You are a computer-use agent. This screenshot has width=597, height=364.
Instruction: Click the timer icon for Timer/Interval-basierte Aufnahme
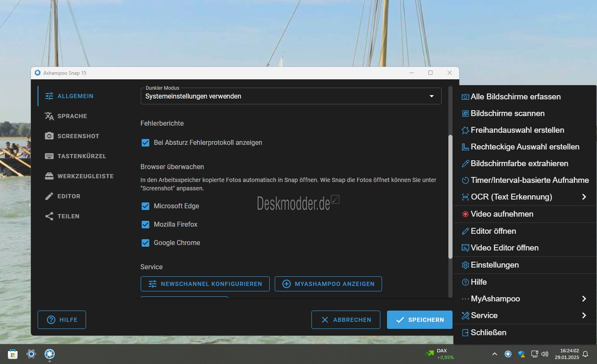pyautogui.click(x=465, y=180)
